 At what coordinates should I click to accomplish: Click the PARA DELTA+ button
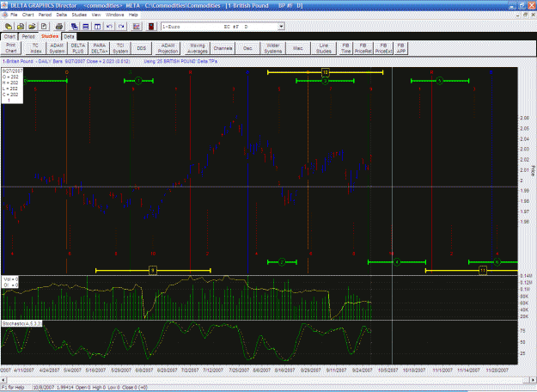100,48
